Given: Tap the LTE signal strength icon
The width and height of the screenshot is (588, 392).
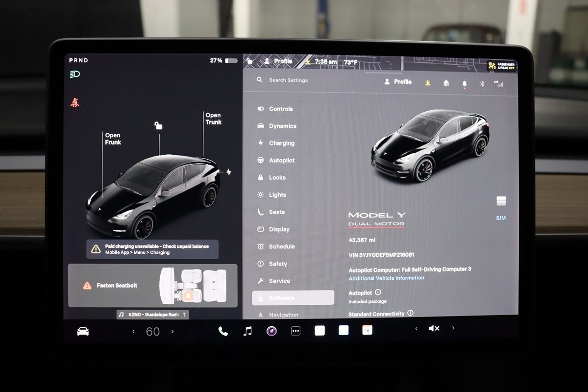Looking at the screenshot, I should tap(499, 84).
